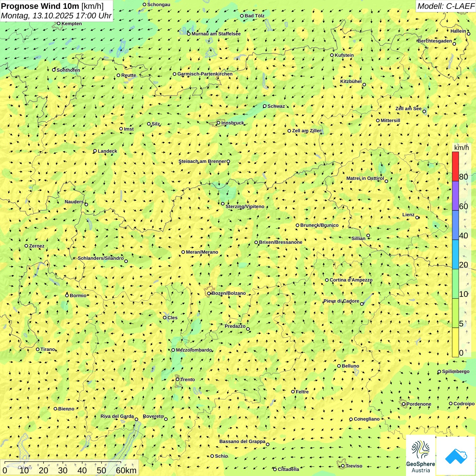Click the 'Schlanders/Silandro' label

click(x=101, y=258)
